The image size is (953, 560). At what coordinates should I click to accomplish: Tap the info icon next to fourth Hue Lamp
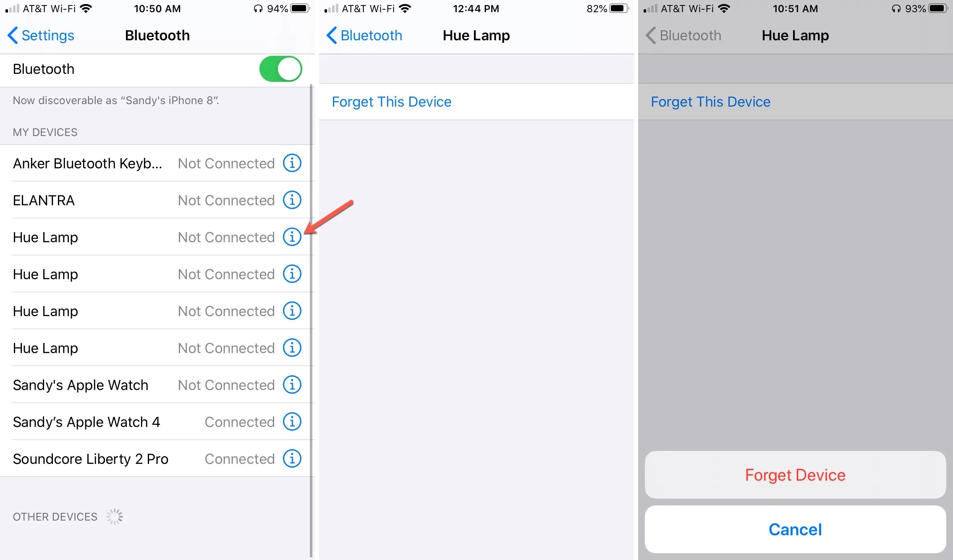pos(292,347)
